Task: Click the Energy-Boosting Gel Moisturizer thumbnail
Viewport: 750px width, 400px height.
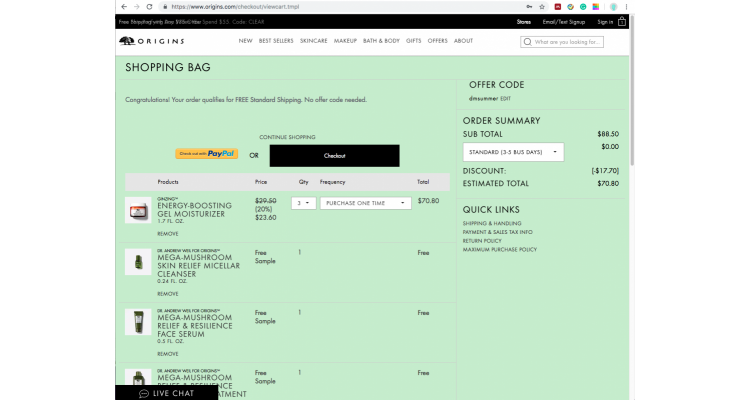Action: coord(138,210)
